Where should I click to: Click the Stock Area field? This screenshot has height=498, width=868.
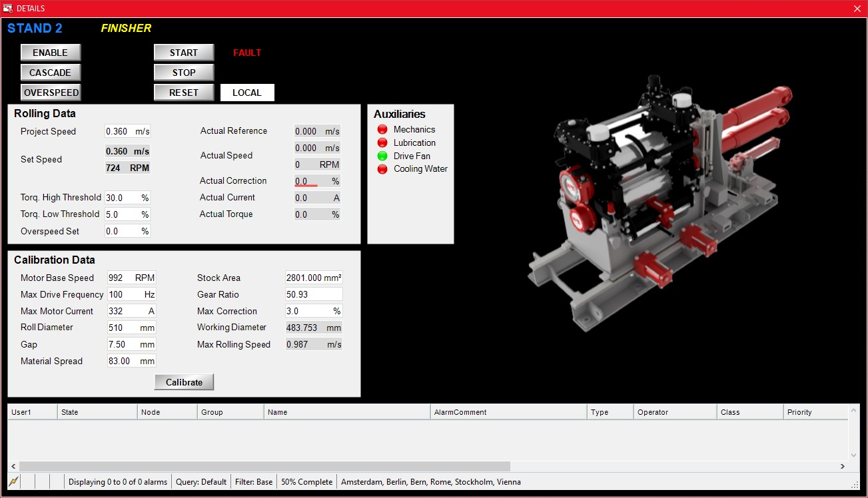(x=314, y=278)
